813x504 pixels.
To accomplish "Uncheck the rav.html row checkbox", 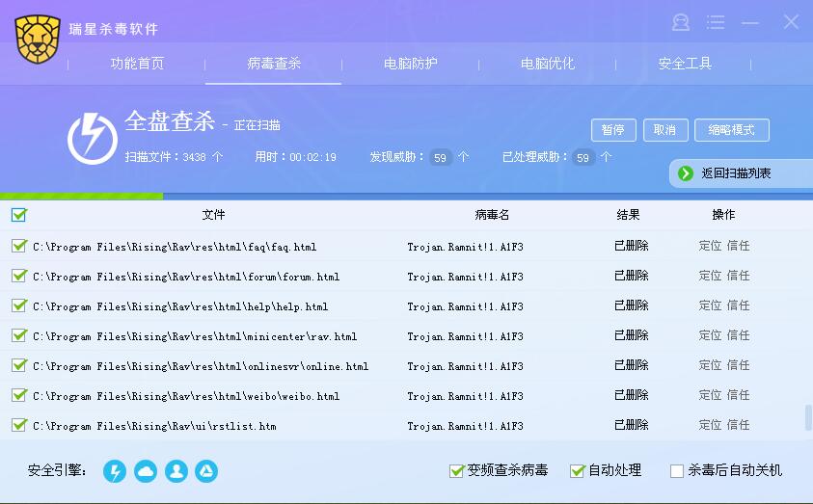I will [x=19, y=335].
